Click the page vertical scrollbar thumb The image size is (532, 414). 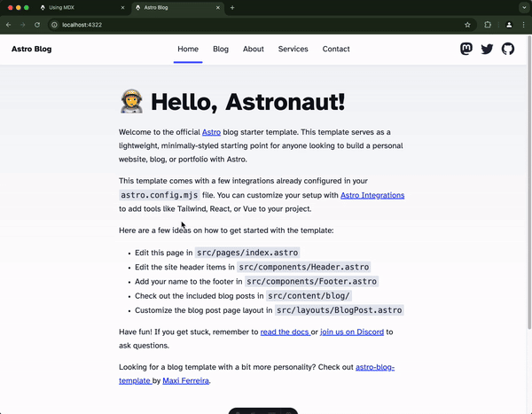pyautogui.click(x=529, y=182)
